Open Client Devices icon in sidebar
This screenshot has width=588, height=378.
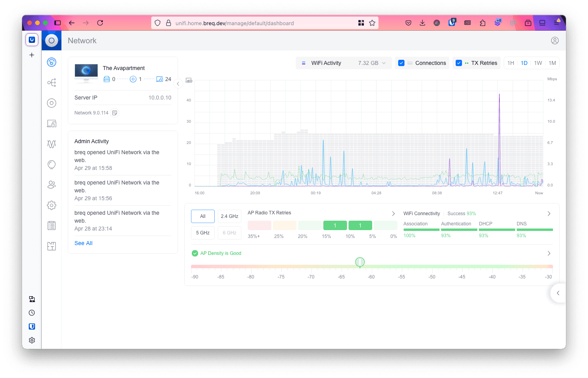(x=52, y=124)
